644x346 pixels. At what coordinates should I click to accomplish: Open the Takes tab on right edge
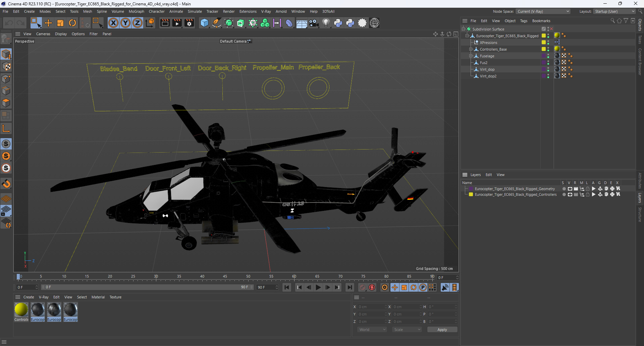(640, 39)
